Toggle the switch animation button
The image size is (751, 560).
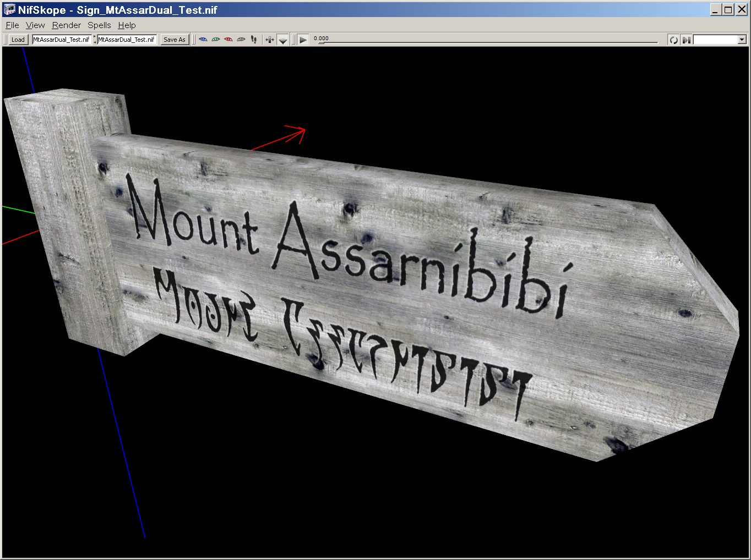point(686,40)
